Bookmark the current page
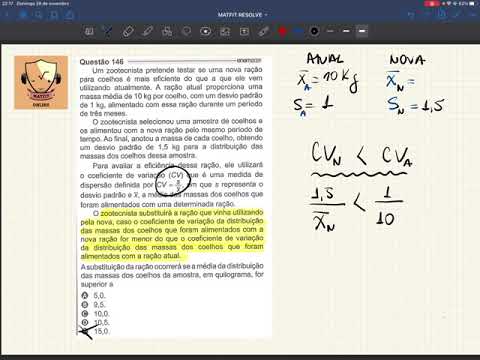The width and height of the screenshot is (480, 360). (54, 15)
